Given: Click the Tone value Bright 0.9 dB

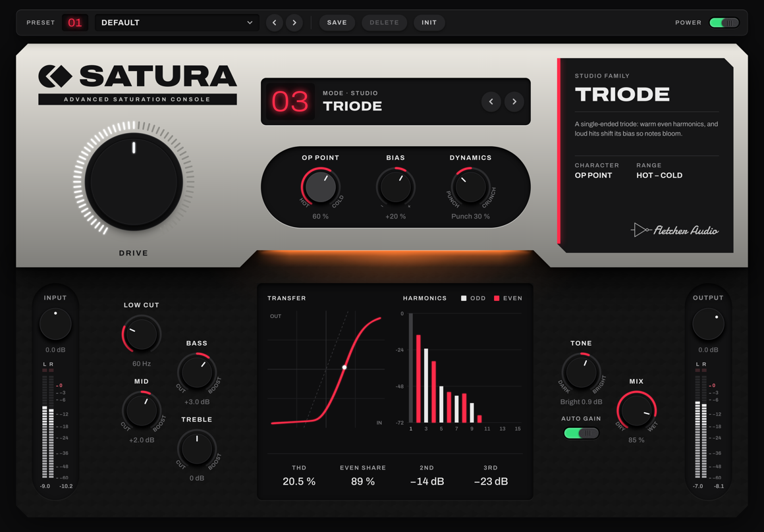Looking at the screenshot, I should pyautogui.click(x=581, y=402).
